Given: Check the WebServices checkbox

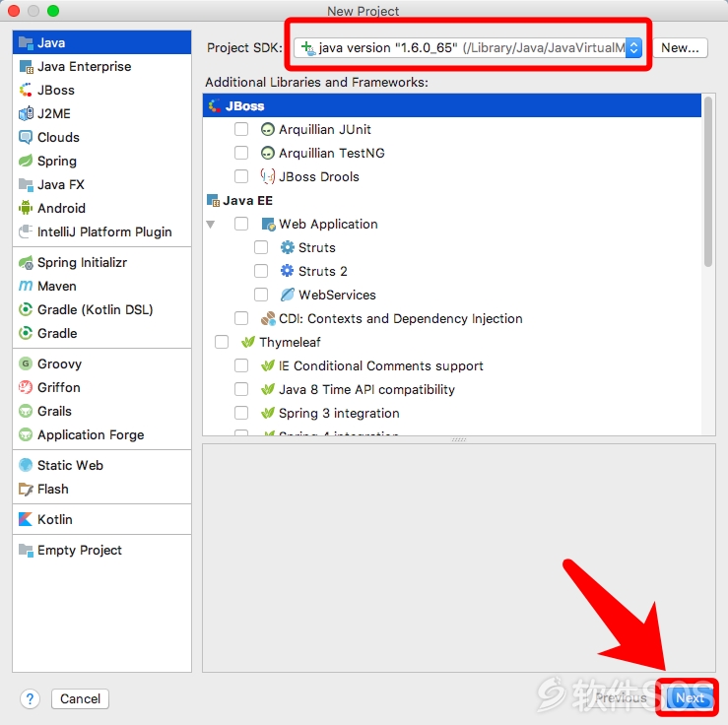Looking at the screenshot, I should 261,295.
